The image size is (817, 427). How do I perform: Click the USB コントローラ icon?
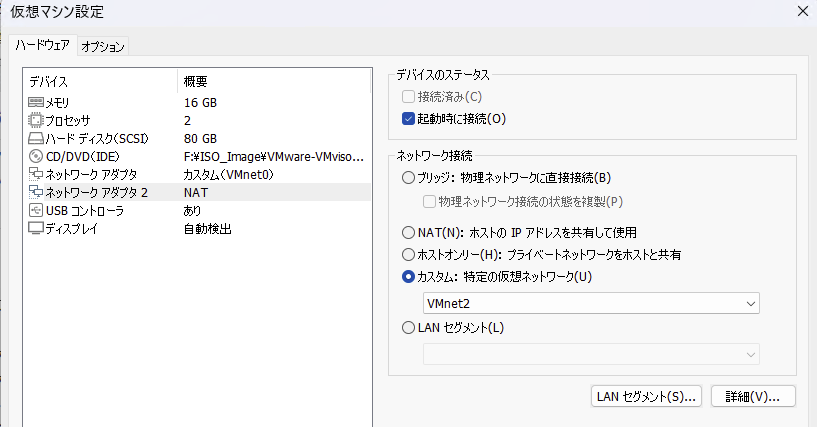(35, 210)
